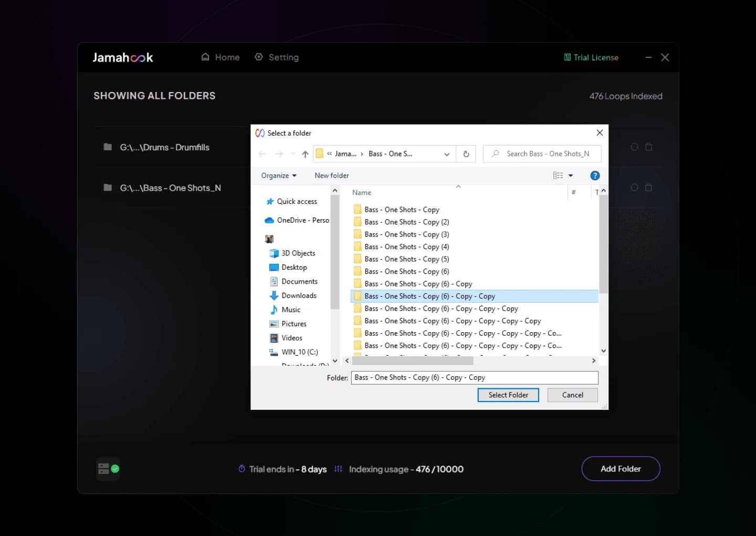Click inside the Folder name input field
This screenshot has width=756, height=536.
point(474,377)
